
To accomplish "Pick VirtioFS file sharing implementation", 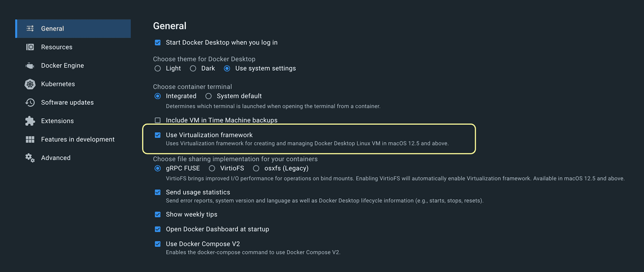I will (x=212, y=168).
